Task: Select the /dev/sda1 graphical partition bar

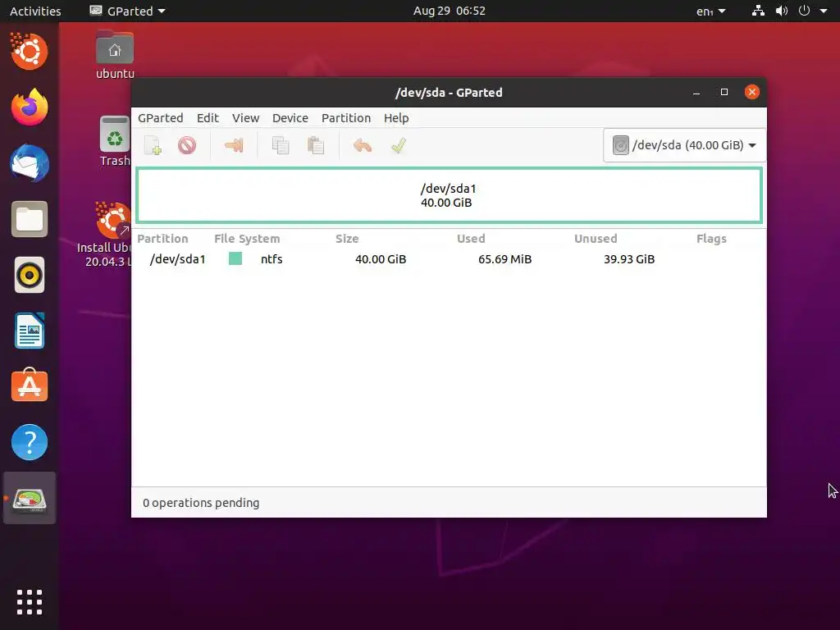Action: click(x=449, y=195)
